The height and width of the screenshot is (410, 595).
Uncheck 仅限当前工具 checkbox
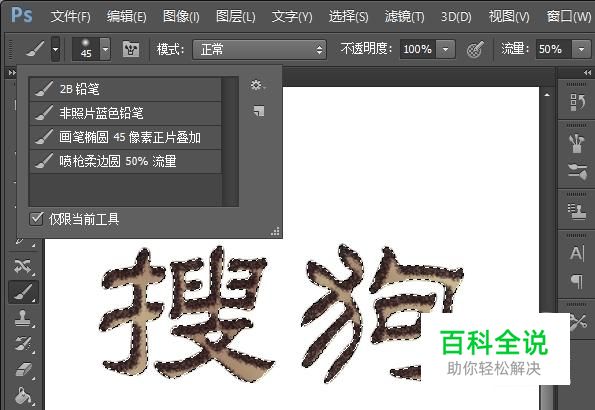pyautogui.click(x=36, y=219)
